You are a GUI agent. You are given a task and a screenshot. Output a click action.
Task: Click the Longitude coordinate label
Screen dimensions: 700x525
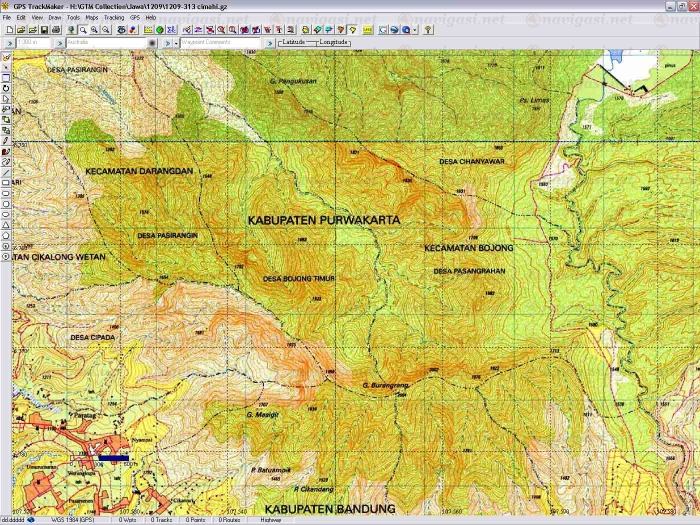[334, 43]
